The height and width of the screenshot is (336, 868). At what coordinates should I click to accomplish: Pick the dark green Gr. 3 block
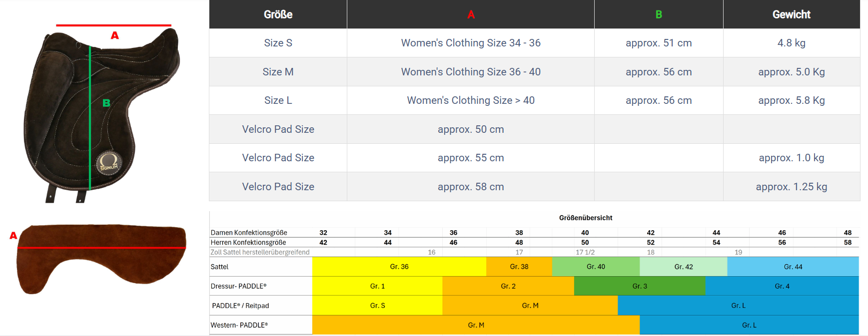[x=639, y=286]
